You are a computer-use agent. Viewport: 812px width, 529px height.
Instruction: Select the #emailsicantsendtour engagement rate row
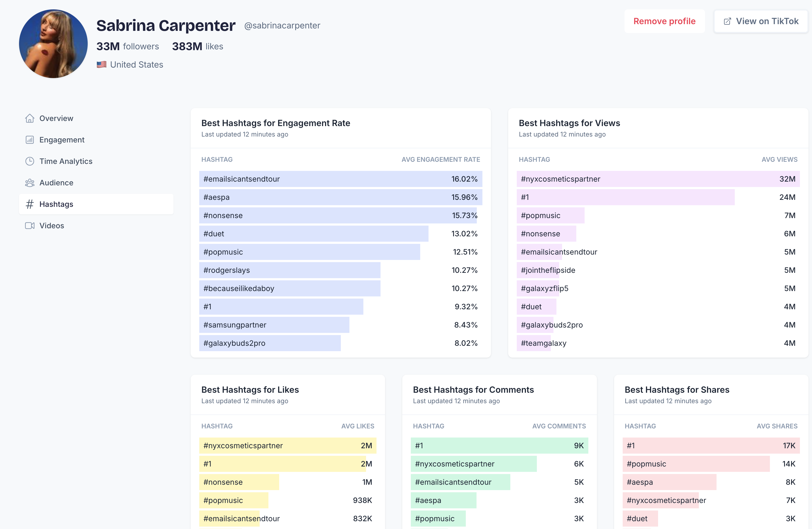340,179
